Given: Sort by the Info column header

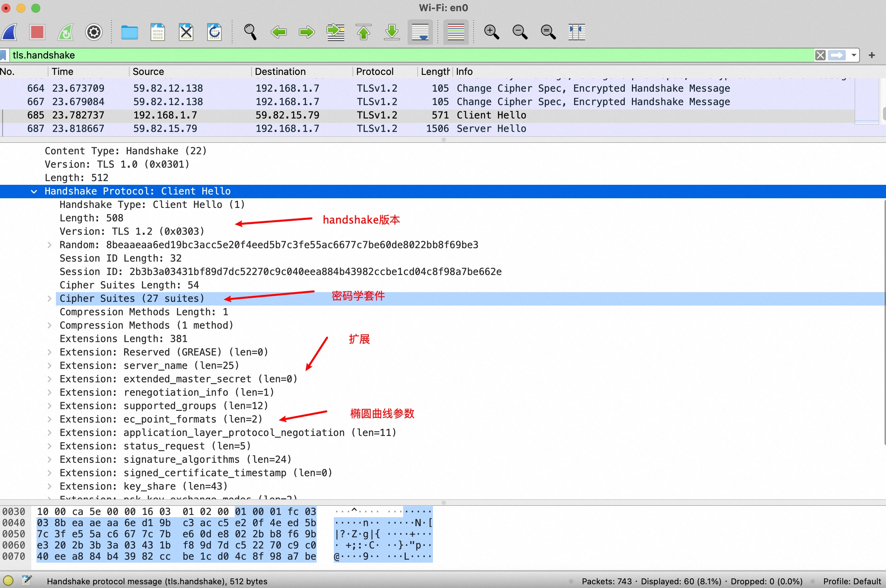Looking at the screenshot, I should coord(667,72).
